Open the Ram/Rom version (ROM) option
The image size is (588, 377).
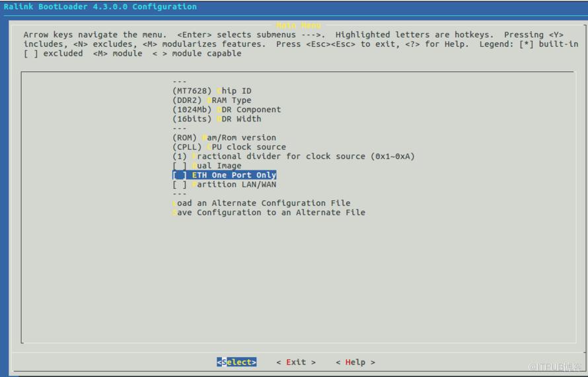(x=224, y=137)
